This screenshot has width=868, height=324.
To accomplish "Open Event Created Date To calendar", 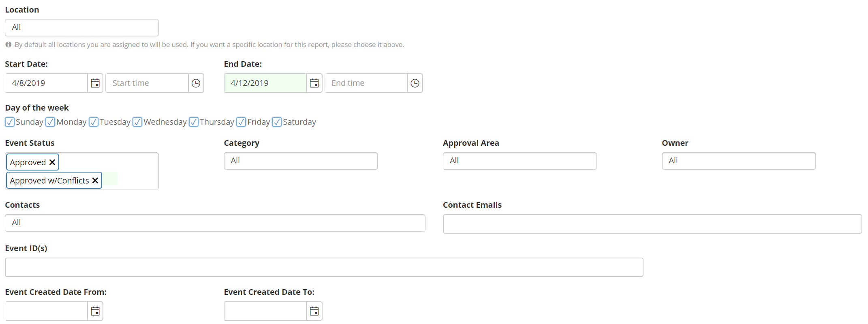I will pos(314,311).
